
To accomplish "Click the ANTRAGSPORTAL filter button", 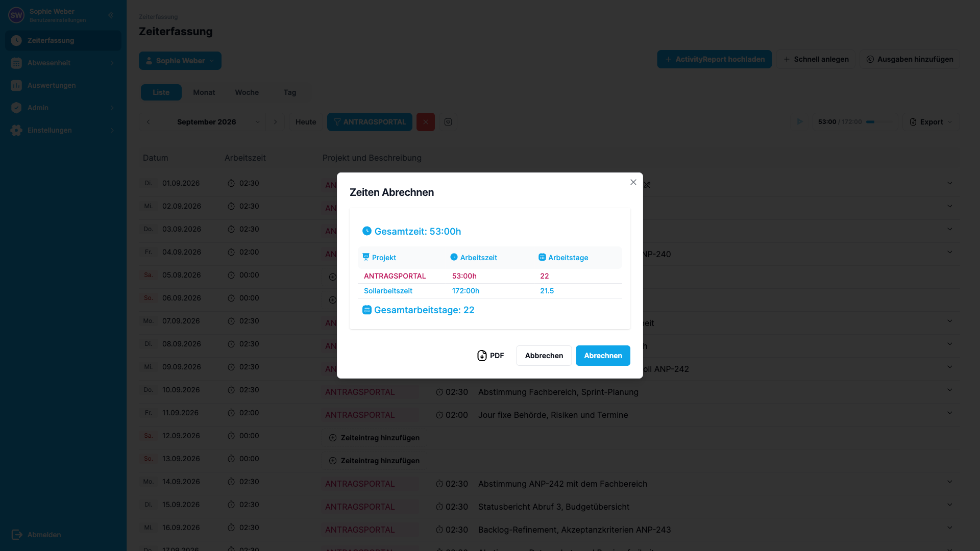I will [370, 122].
